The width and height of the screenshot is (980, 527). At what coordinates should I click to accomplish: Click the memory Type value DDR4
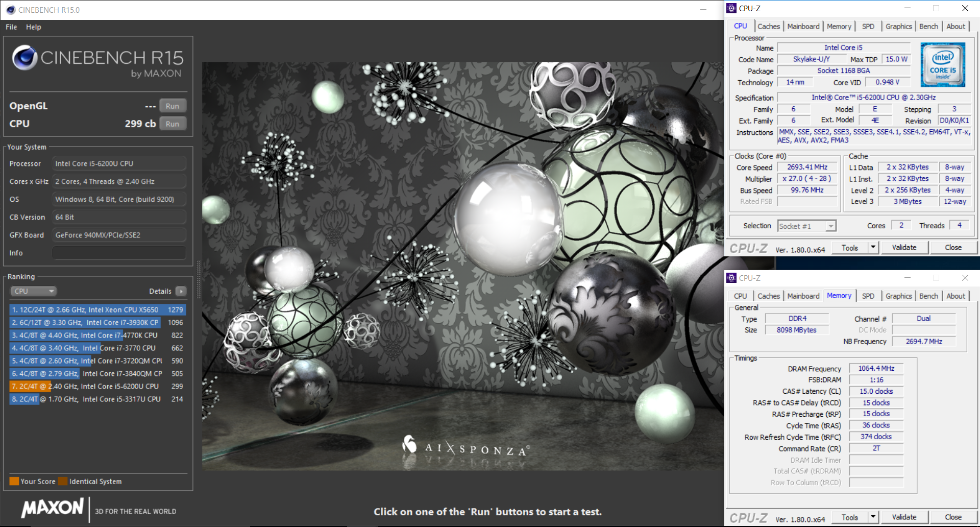(797, 319)
